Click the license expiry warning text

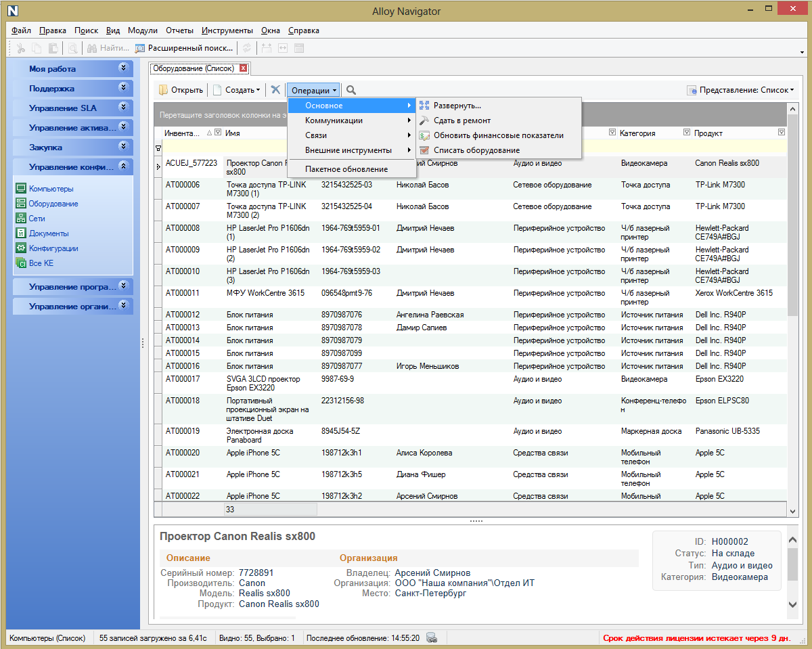tap(696, 638)
